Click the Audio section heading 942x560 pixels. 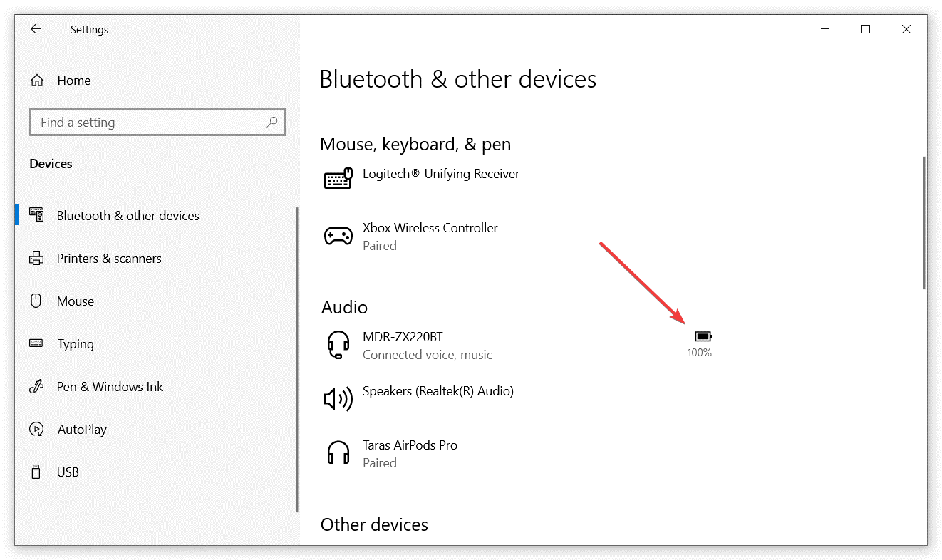[344, 307]
